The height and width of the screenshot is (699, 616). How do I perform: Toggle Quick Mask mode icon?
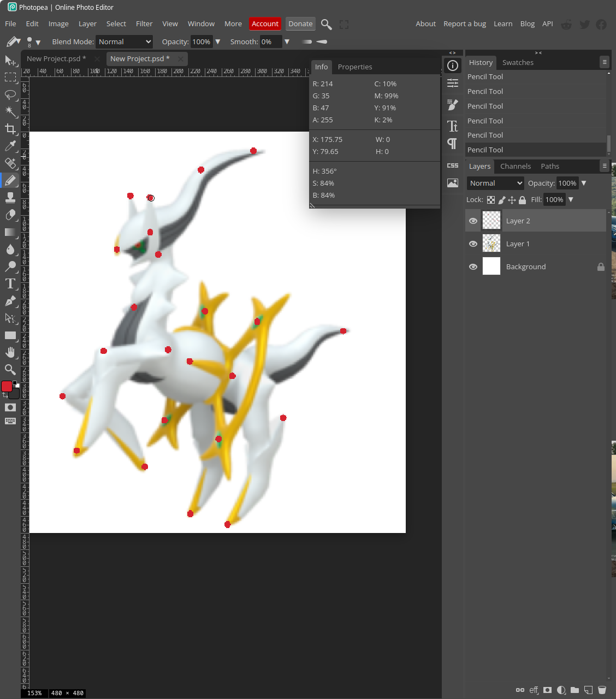pyautogui.click(x=10, y=407)
